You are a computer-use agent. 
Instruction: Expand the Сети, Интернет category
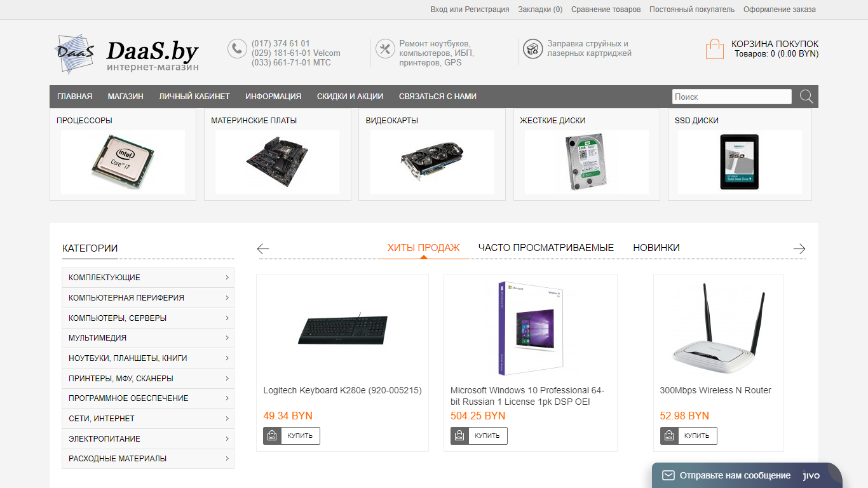148,419
